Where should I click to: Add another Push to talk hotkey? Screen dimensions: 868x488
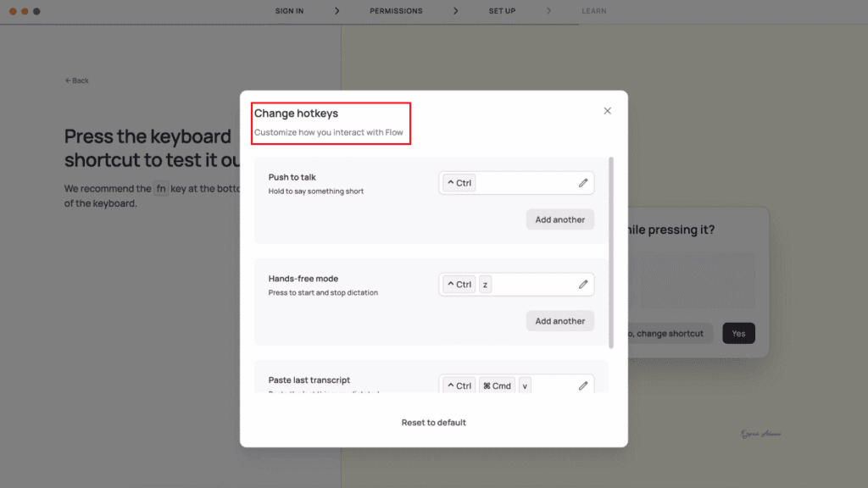(x=559, y=219)
